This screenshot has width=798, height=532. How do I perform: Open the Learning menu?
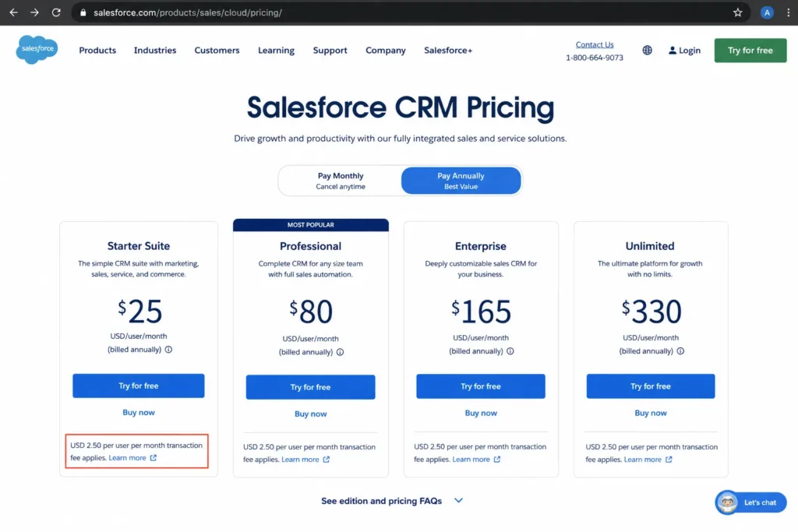pos(276,51)
